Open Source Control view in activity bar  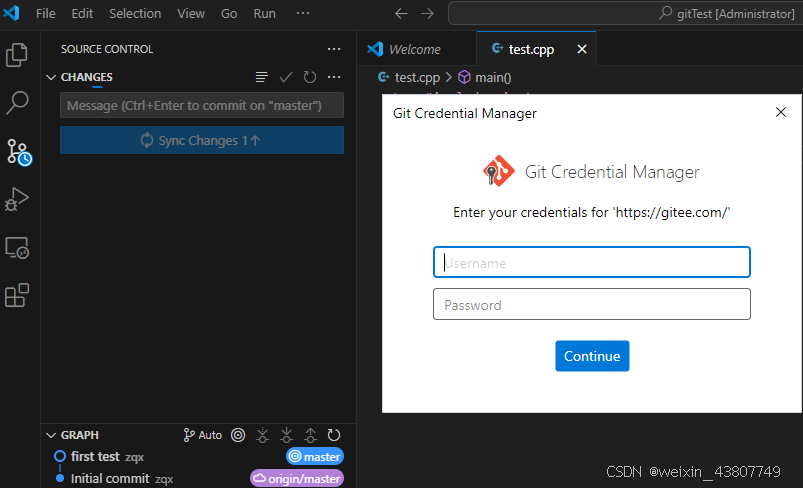19,152
